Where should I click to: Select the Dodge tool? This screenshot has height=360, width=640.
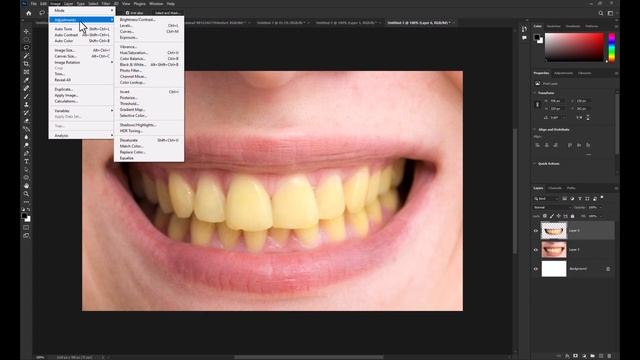click(x=26, y=145)
